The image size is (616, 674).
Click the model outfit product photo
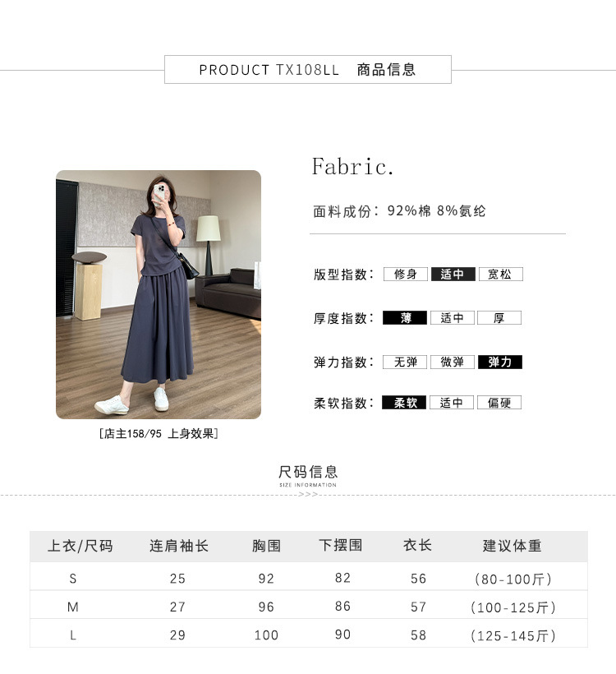[x=159, y=294]
